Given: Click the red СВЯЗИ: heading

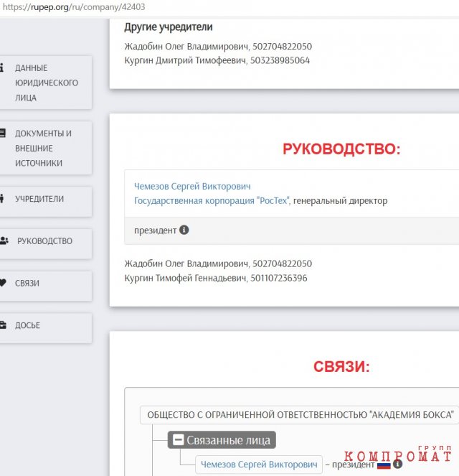Looking at the screenshot, I should (341, 366).
